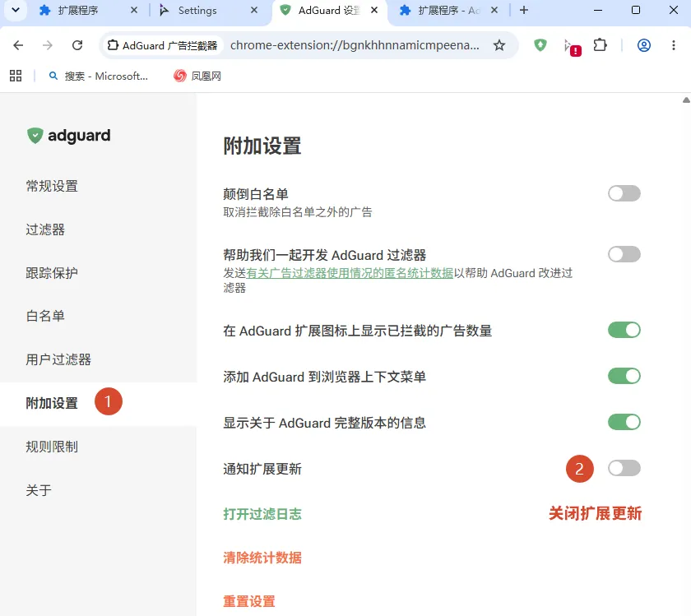Close the first 扩展程序 tab

coord(134,10)
